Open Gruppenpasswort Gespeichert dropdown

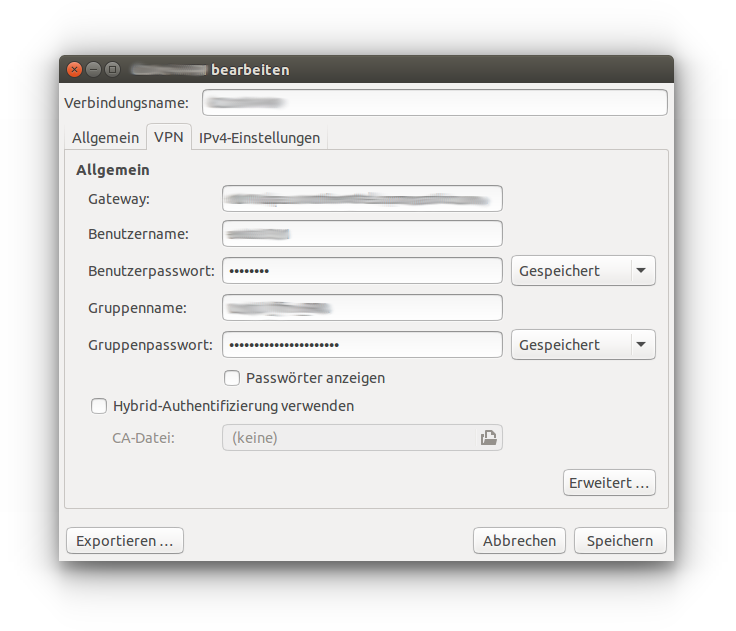point(583,345)
